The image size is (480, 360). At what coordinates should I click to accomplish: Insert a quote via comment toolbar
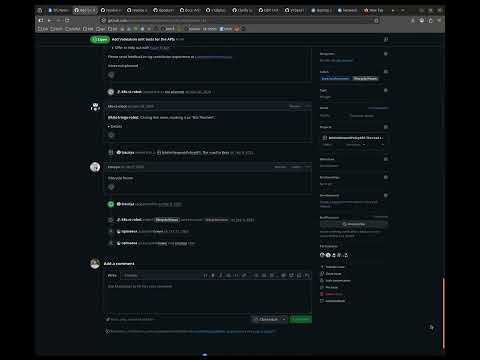coord(229,275)
